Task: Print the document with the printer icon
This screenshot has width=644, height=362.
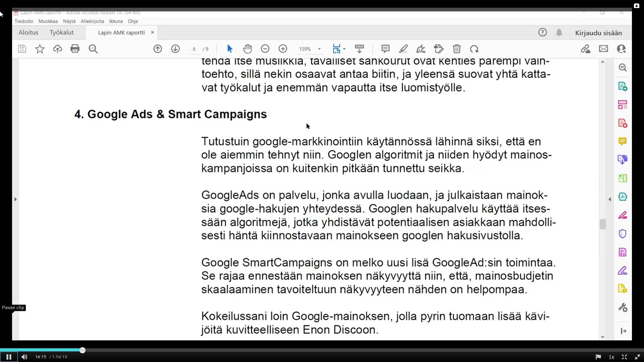Action: [x=75, y=49]
